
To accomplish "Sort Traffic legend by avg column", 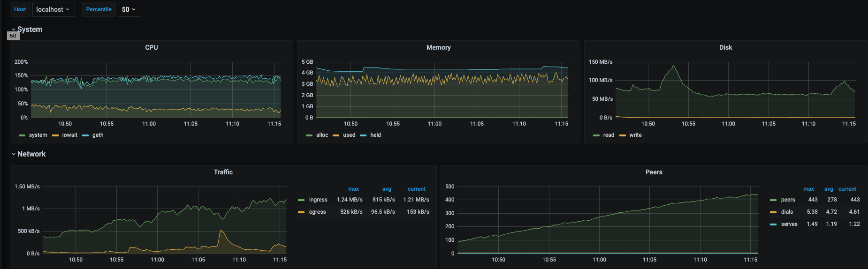I will [x=387, y=189].
